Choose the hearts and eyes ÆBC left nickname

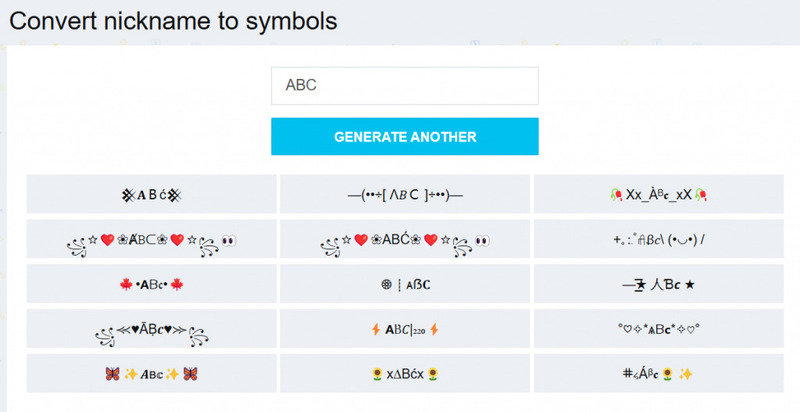pyautogui.click(x=152, y=239)
